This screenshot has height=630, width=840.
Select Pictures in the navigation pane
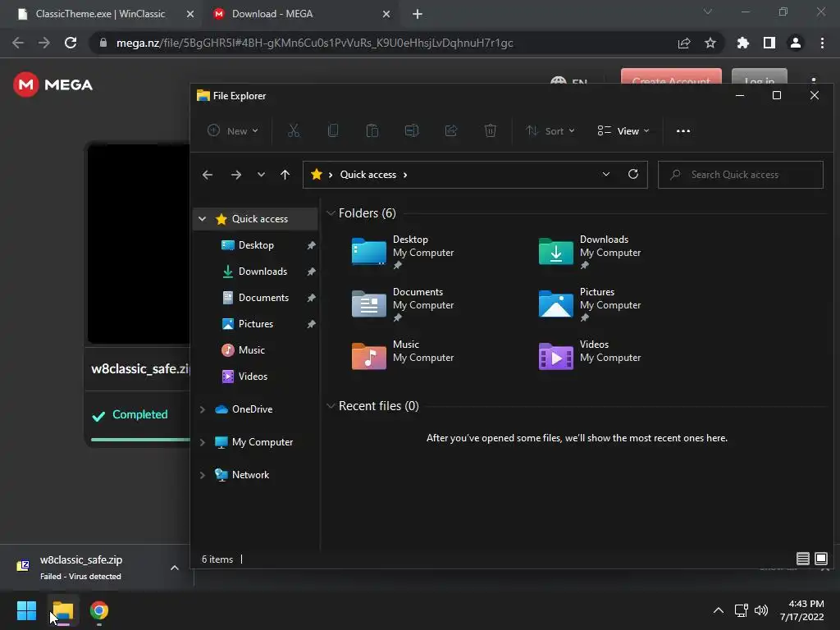point(256,323)
